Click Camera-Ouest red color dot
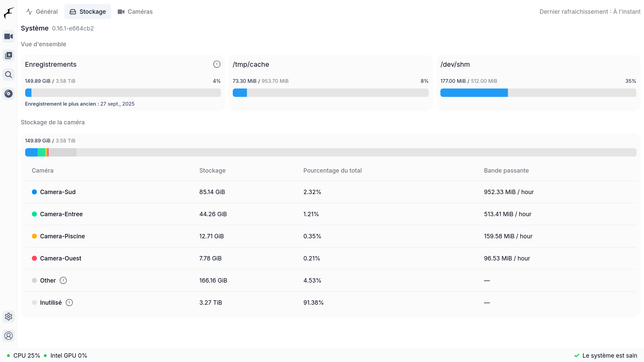The width and height of the screenshot is (644, 362). tap(34, 258)
